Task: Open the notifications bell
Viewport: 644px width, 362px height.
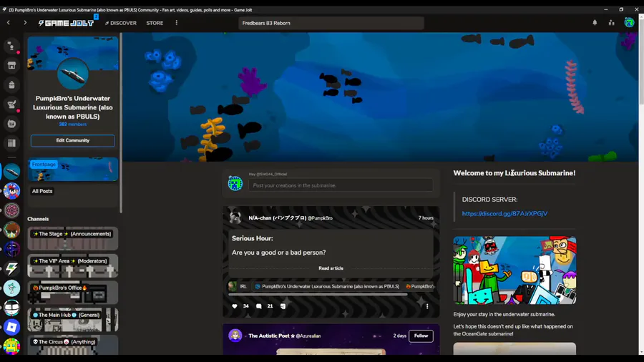Action: pyautogui.click(x=595, y=23)
